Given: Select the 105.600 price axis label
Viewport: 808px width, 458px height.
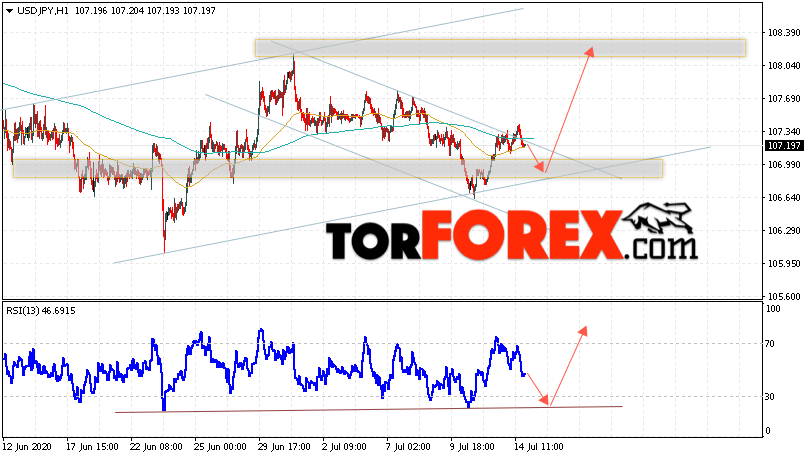Looking at the screenshot, I should [x=784, y=296].
